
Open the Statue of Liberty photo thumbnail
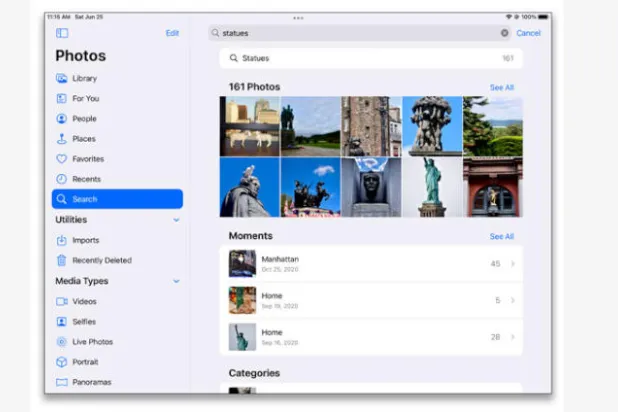[432, 187]
